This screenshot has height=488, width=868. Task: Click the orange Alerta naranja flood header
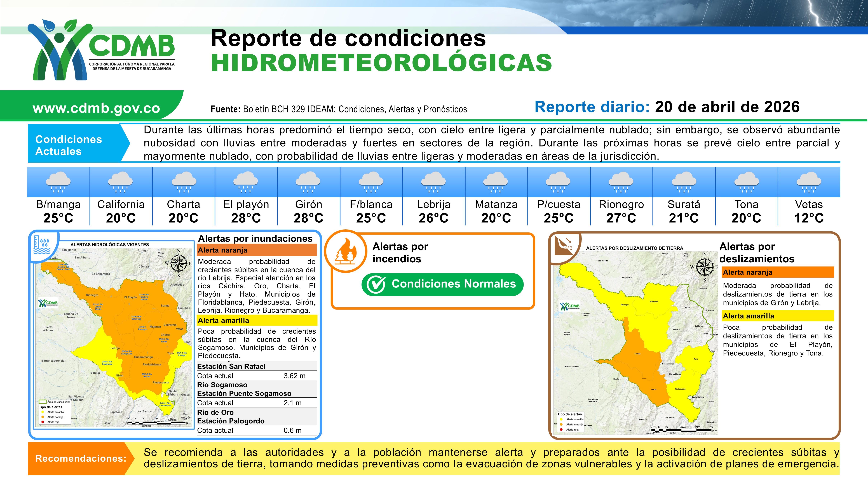coord(257,250)
